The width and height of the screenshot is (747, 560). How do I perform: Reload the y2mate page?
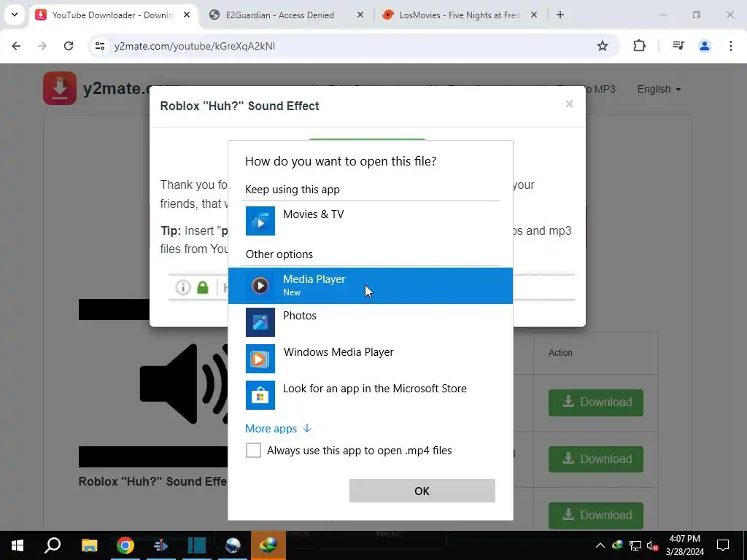tap(69, 46)
